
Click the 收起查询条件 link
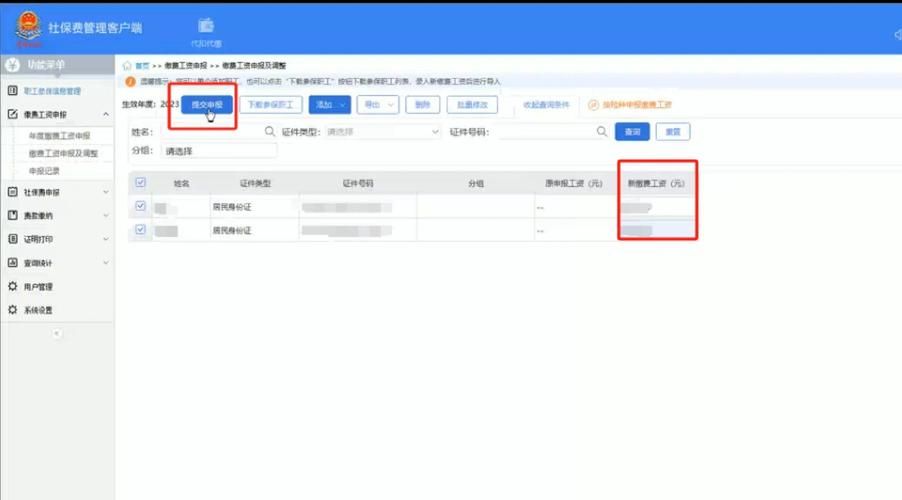tap(546, 105)
